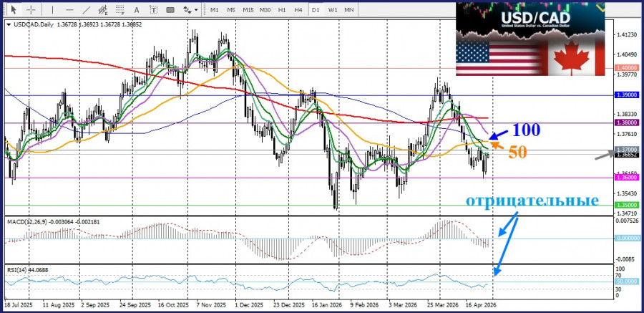Open the shapes and arrows dropdown
This screenshot has width=644, height=313.
(x=190, y=10)
